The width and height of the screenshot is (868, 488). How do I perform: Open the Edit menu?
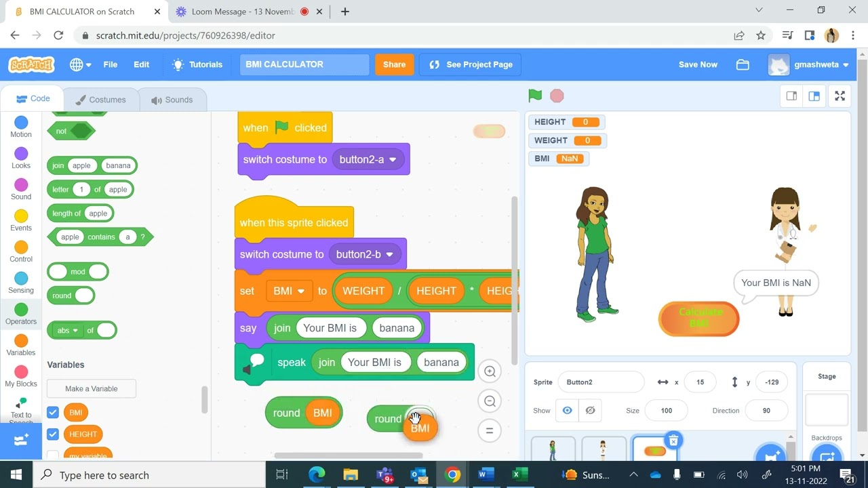pos(141,64)
